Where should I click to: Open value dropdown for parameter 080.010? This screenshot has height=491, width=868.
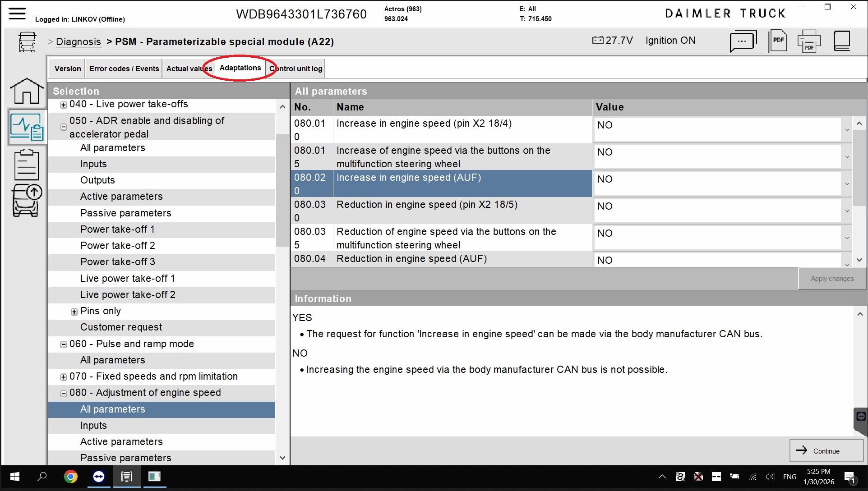[847, 130]
